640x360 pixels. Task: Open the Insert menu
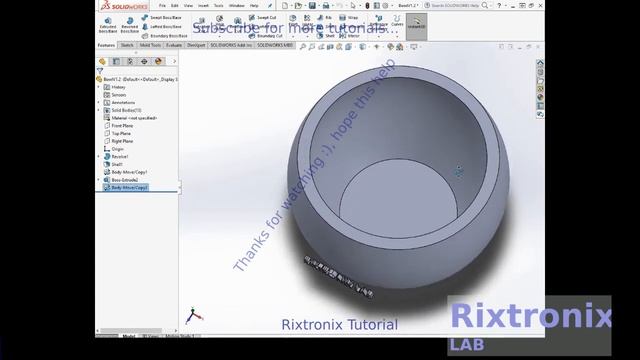[203, 6]
